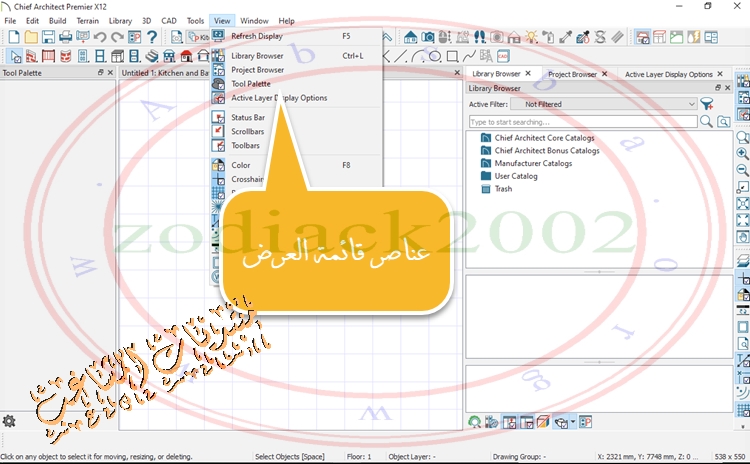
Task: Choose the Railing and Fence tool
Action: (x=48, y=56)
